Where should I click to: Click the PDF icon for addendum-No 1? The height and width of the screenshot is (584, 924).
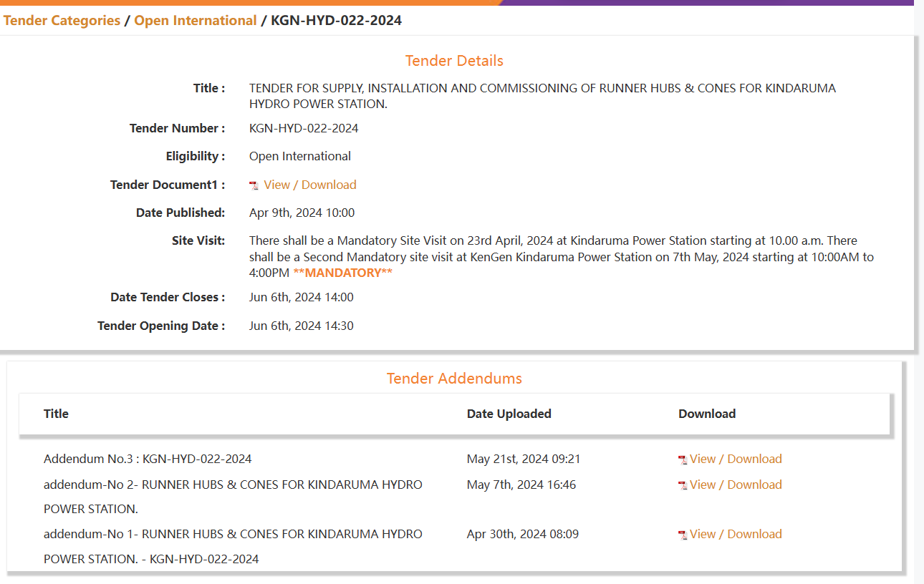[683, 535]
